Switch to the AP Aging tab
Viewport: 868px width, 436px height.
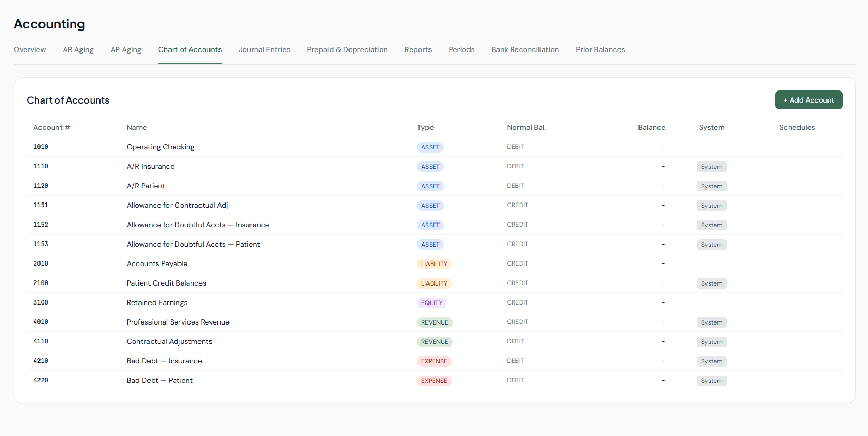point(126,49)
